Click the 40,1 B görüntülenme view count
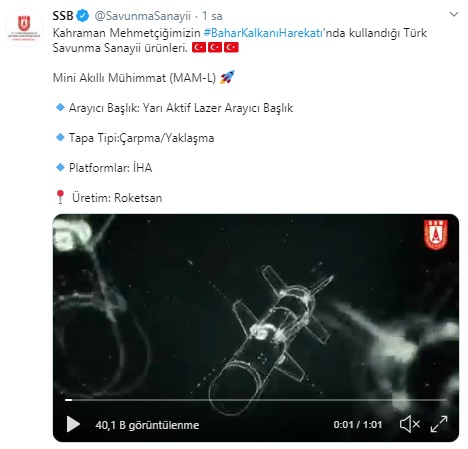The width and height of the screenshot is (468, 449). point(147,425)
